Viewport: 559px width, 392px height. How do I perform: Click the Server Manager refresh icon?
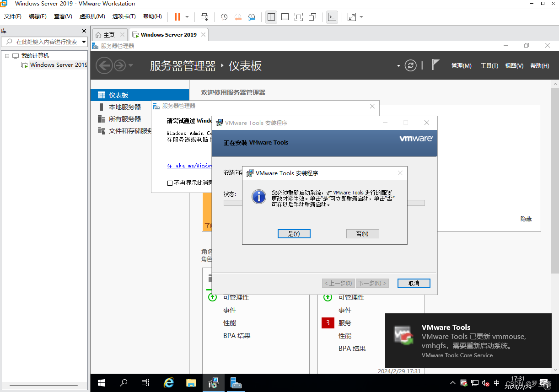411,65
